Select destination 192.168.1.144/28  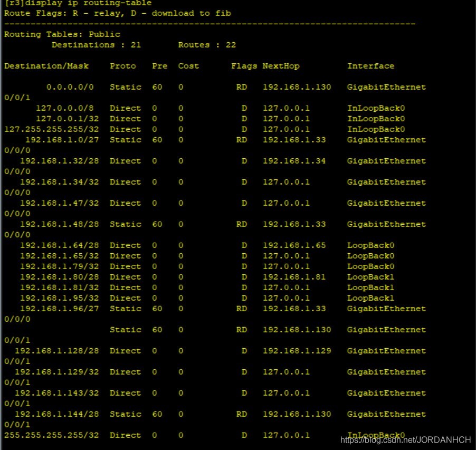pos(57,414)
